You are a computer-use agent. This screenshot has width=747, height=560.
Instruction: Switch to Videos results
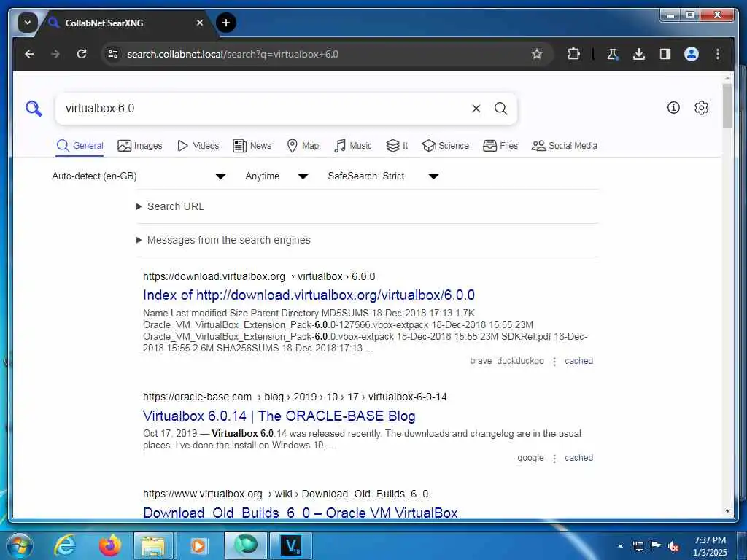pyautogui.click(x=198, y=146)
